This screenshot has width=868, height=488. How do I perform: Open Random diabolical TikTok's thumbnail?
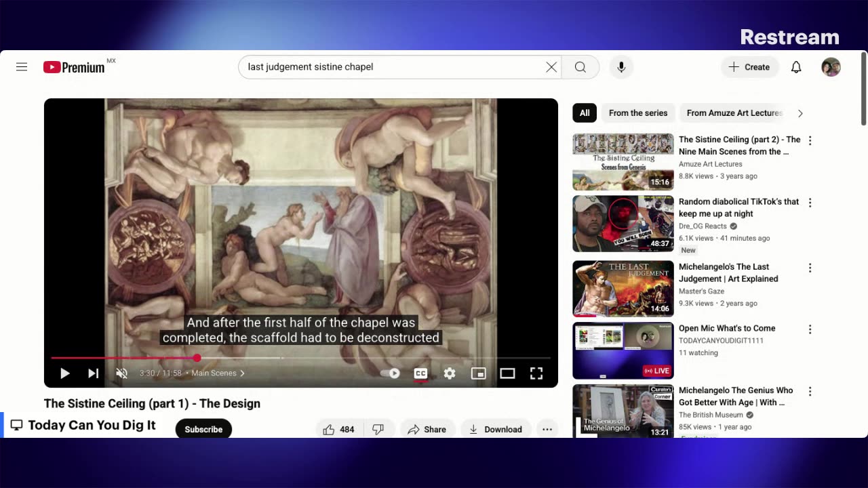(623, 224)
